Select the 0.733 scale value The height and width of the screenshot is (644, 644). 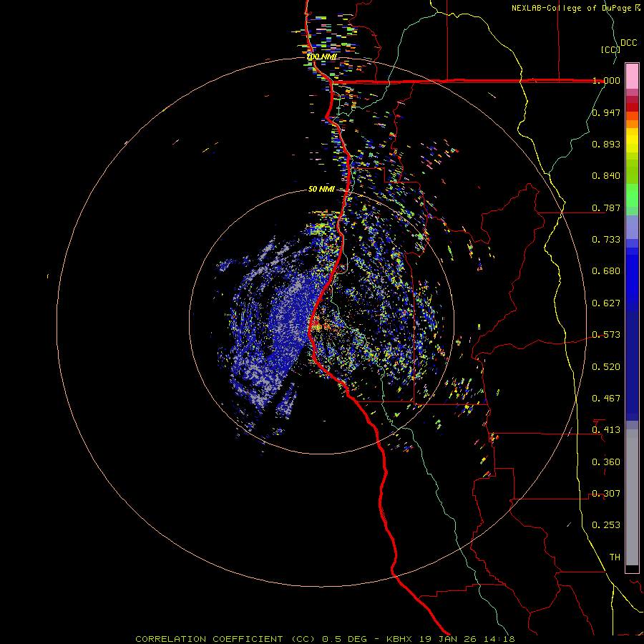tap(606, 240)
